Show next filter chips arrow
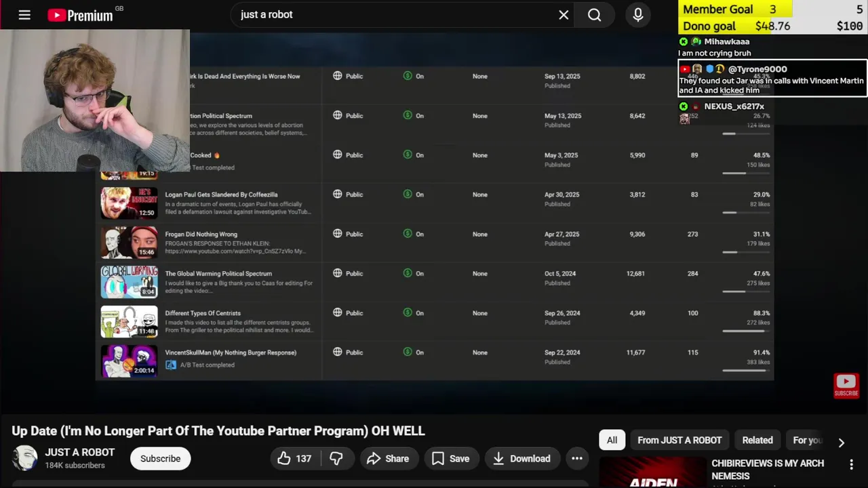 pyautogui.click(x=842, y=443)
